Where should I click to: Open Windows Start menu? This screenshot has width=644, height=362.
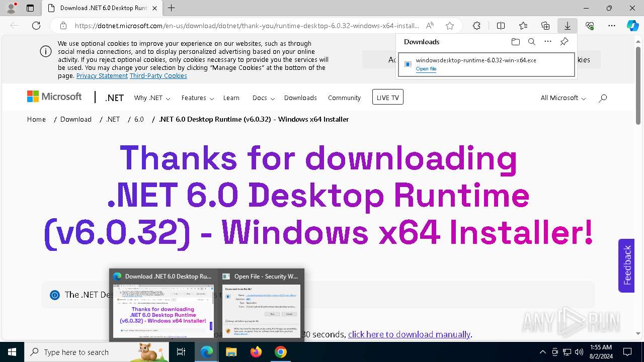(12, 352)
